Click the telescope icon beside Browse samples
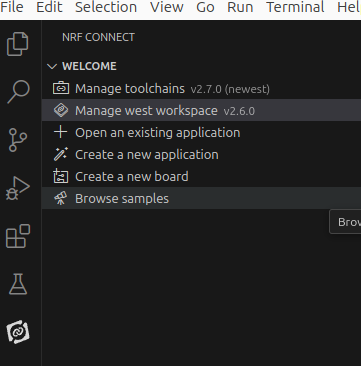361x366 pixels. point(61,199)
